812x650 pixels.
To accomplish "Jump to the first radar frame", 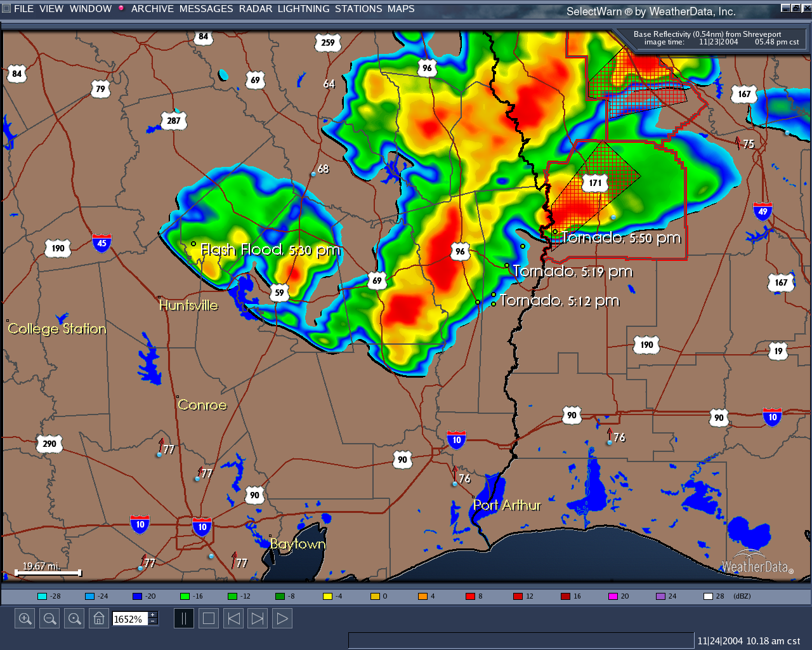I will click(x=233, y=618).
